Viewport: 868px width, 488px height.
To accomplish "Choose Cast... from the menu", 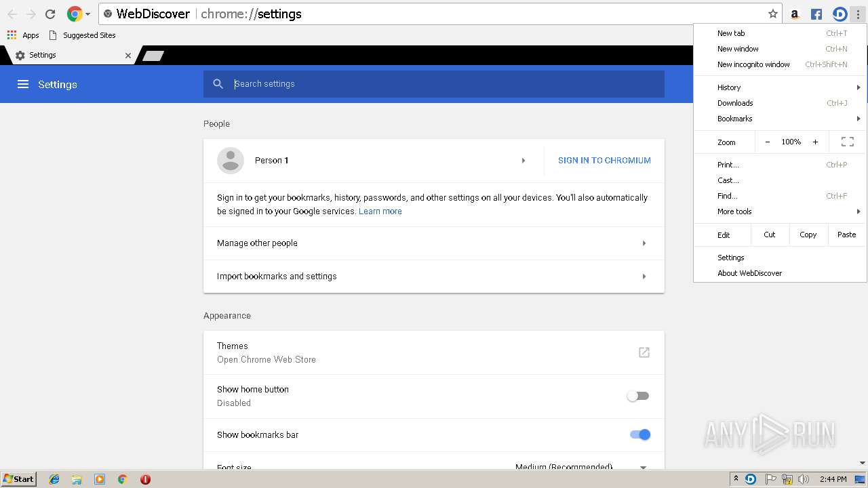I will coord(780,180).
